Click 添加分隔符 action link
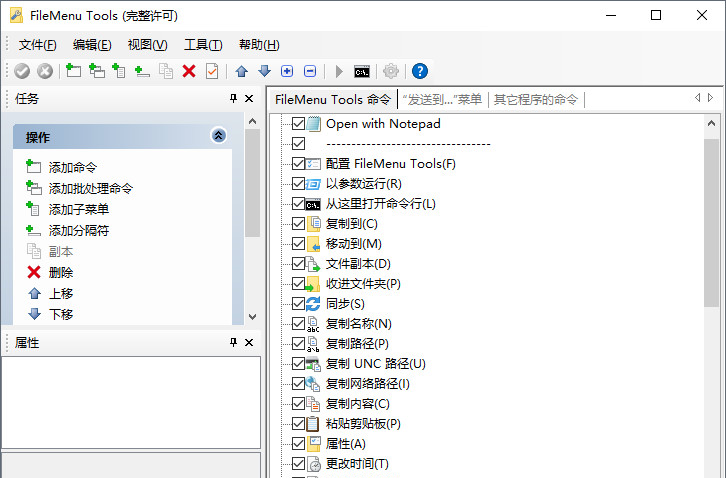The width and height of the screenshot is (726, 497). tap(79, 231)
